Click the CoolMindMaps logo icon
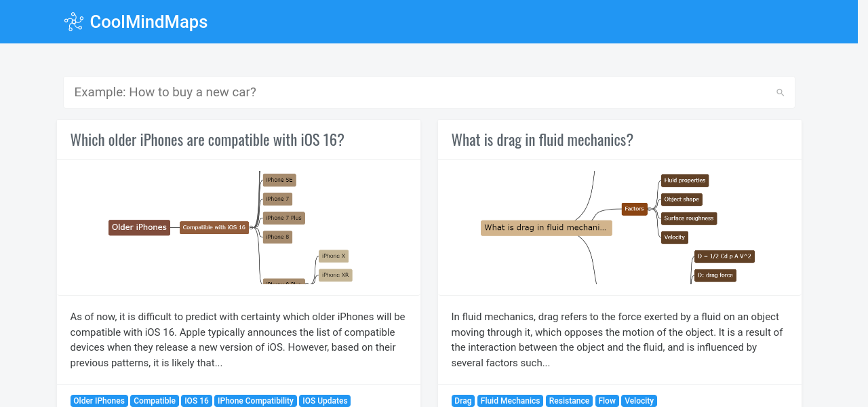 (x=73, y=22)
